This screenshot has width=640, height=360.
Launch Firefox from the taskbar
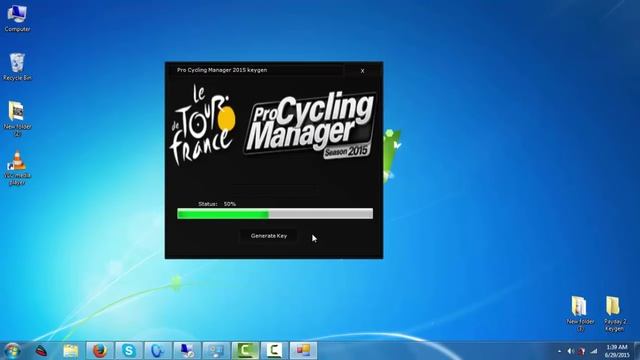100,351
